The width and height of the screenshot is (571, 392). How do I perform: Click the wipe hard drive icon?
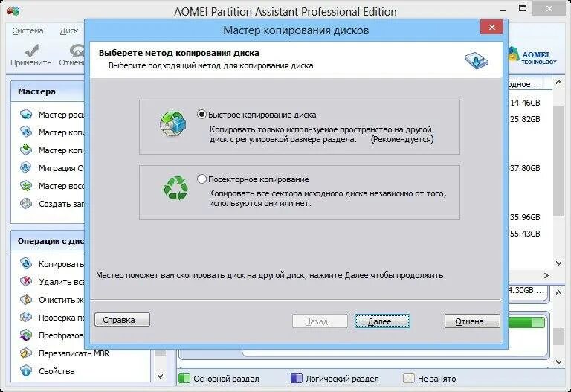(x=26, y=300)
